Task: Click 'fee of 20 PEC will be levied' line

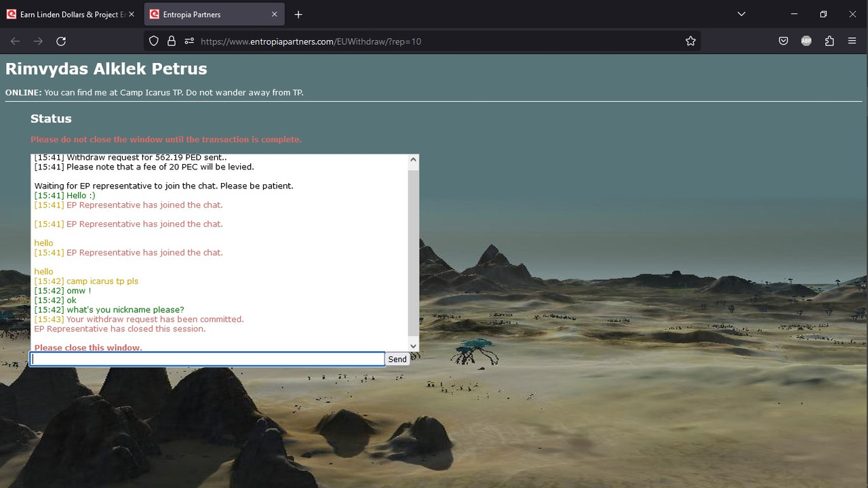Action: (x=144, y=167)
